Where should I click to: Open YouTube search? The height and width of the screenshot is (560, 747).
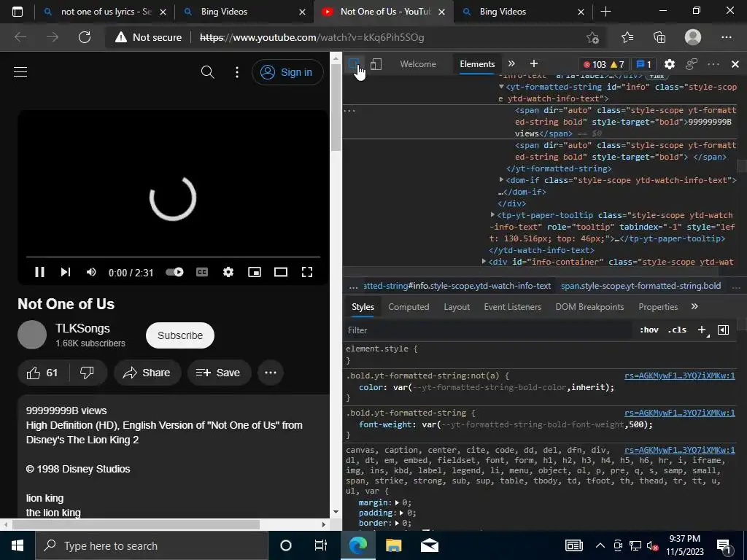[x=207, y=72]
